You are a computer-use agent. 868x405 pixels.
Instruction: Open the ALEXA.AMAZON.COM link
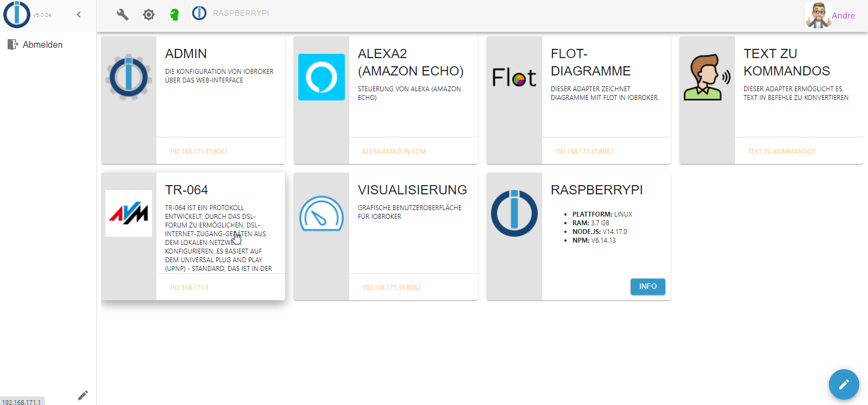[x=394, y=151]
